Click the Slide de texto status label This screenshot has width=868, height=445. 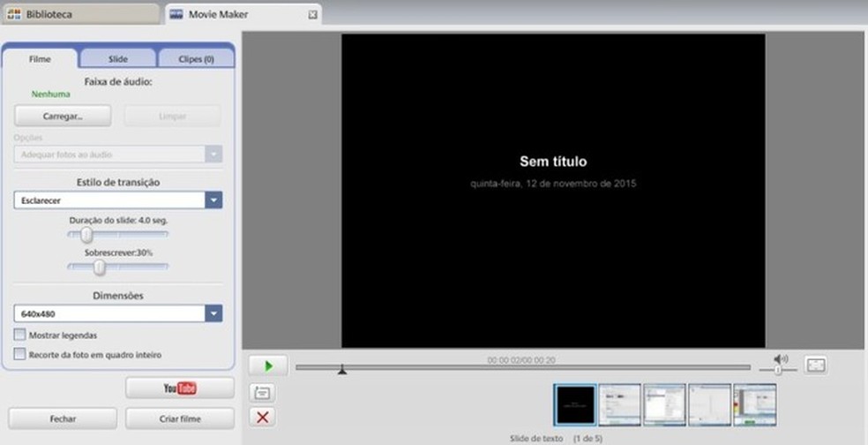click(535, 438)
